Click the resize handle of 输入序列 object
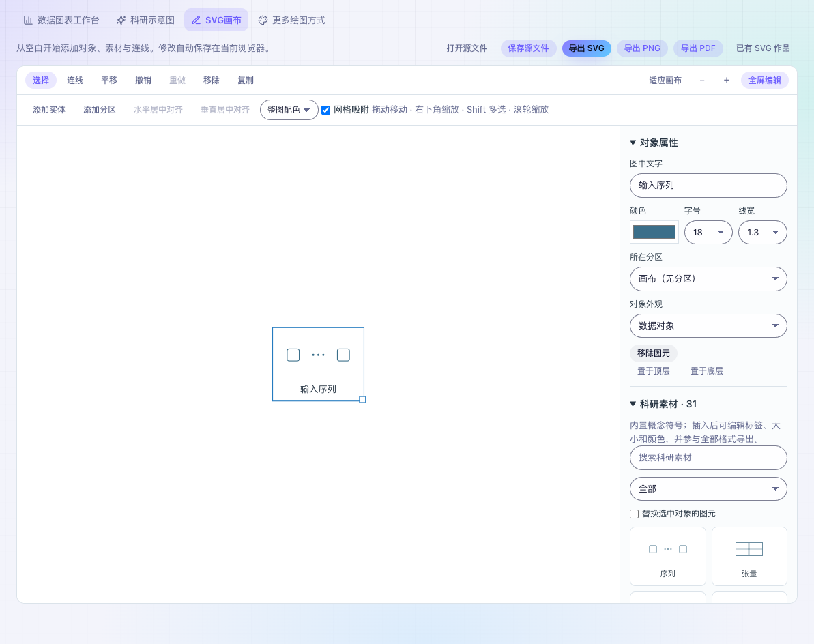The height and width of the screenshot is (644, 814). (362, 400)
